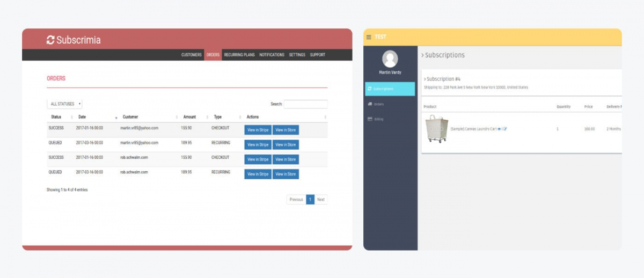View in Store for martin SUCCESS order
The width and height of the screenshot is (644, 278).
pos(286,130)
